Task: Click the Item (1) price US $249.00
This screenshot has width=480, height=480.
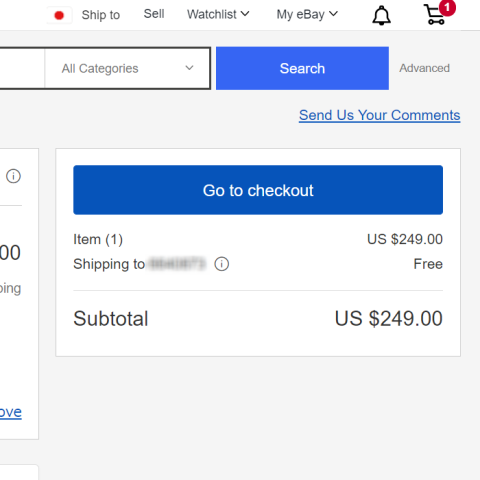Action: point(405,239)
